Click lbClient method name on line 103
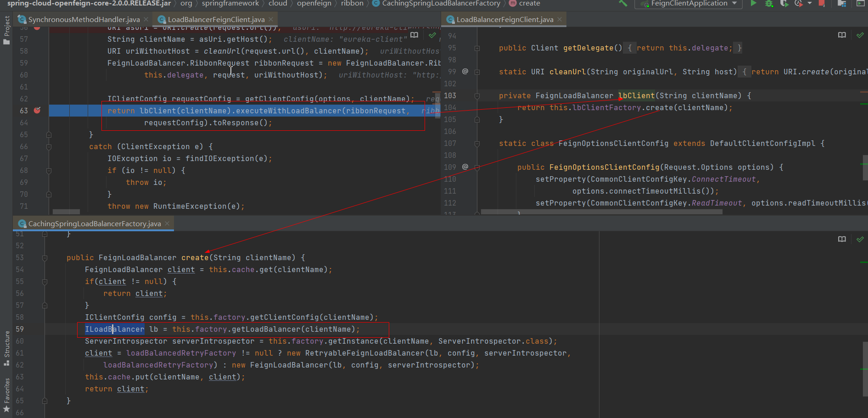 (x=636, y=96)
